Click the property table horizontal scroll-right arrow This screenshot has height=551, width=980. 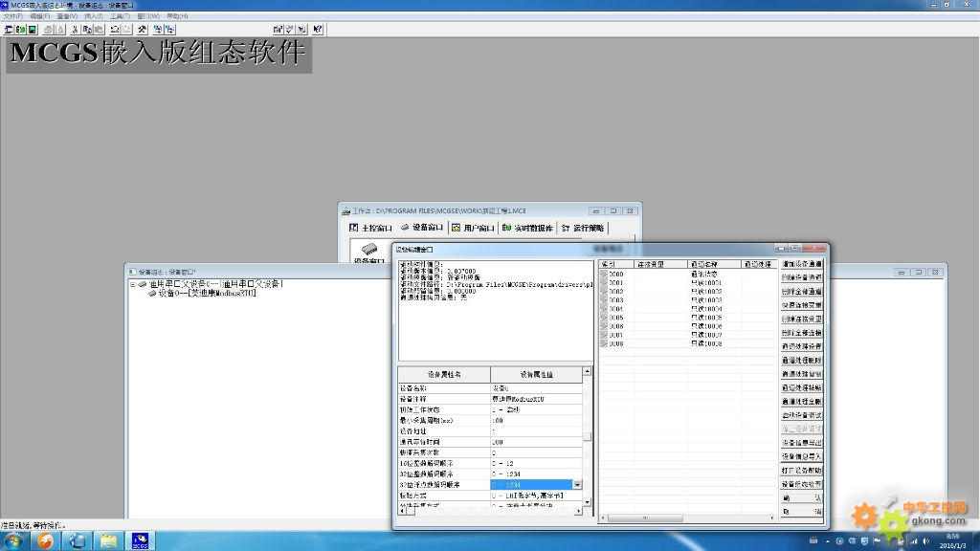[578, 511]
